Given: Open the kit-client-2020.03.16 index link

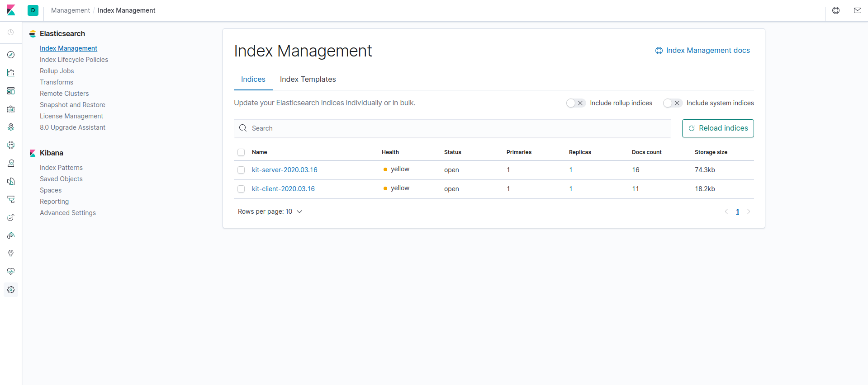Looking at the screenshot, I should tap(283, 189).
